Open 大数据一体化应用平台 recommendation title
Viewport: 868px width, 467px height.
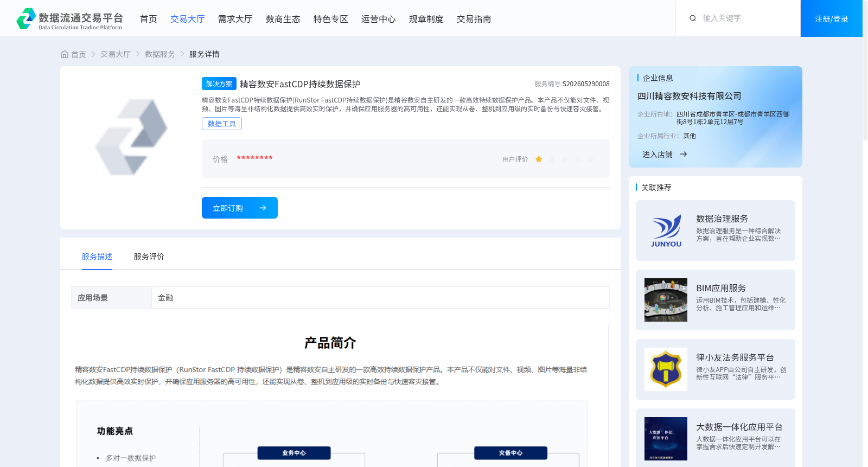[739, 427]
